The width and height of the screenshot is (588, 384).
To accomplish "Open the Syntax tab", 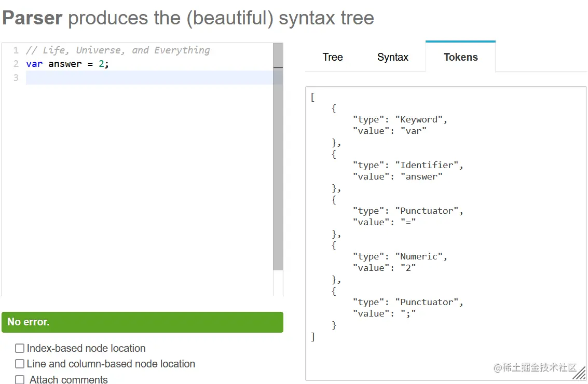I will [392, 57].
